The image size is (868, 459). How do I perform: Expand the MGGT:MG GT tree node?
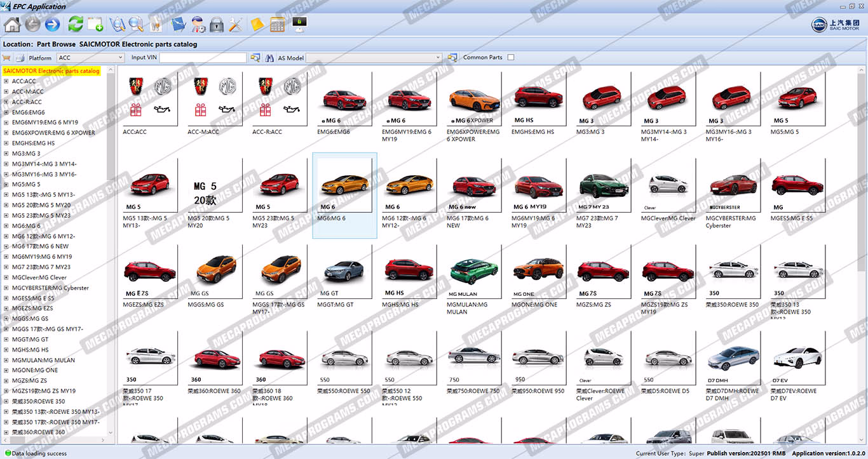[6, 340]
